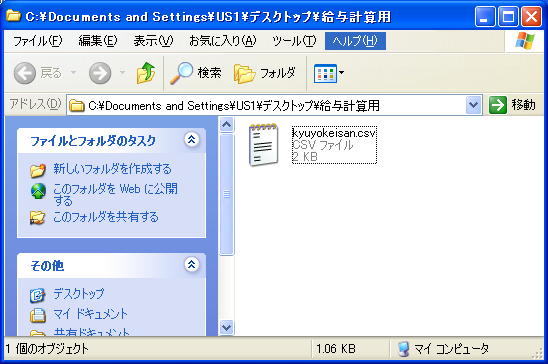Open the 表示(V) menu
This screenshot has height=364, width=548.
153,41
